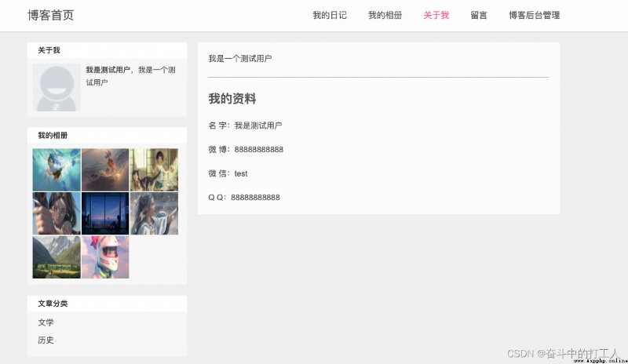Click the 名 字：我是测试用户 line
Screen dimensions: 628x364
(x=245, y=126)
